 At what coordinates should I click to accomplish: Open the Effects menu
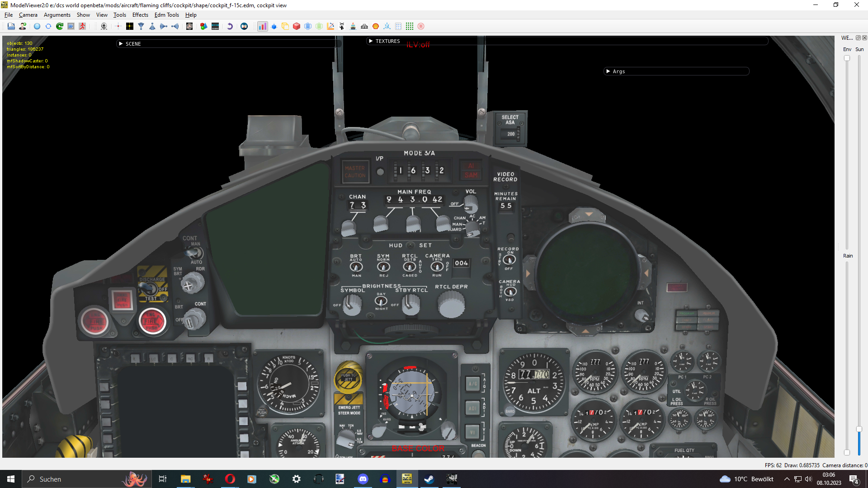(x=140, y=15)
